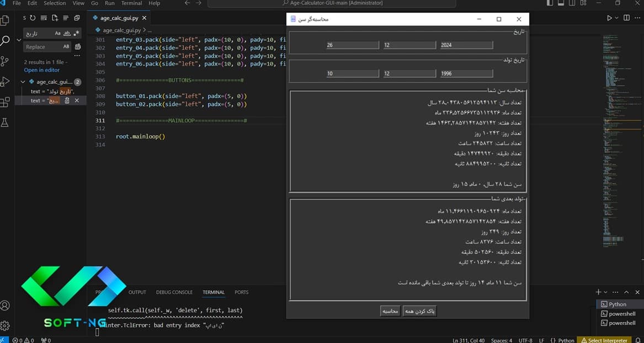Image resolution: width=644 pixels, height=343 pixels.
Task: Click Select Interpreter in the status bar
Action: [604, 340]
